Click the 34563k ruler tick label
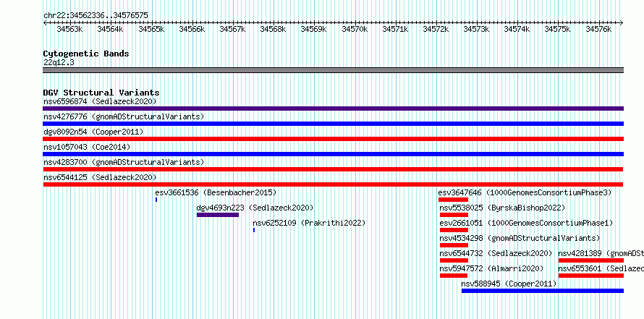 [x=69, y=29]
